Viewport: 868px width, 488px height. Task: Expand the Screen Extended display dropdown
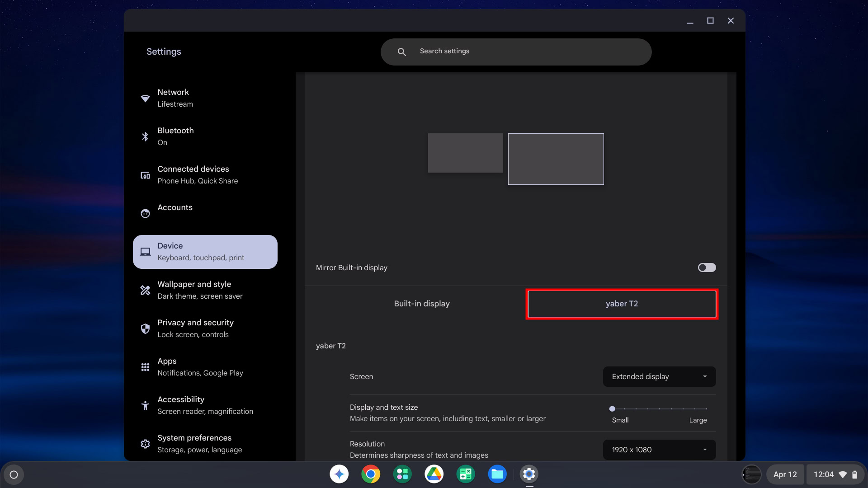(x=659, y=376)
